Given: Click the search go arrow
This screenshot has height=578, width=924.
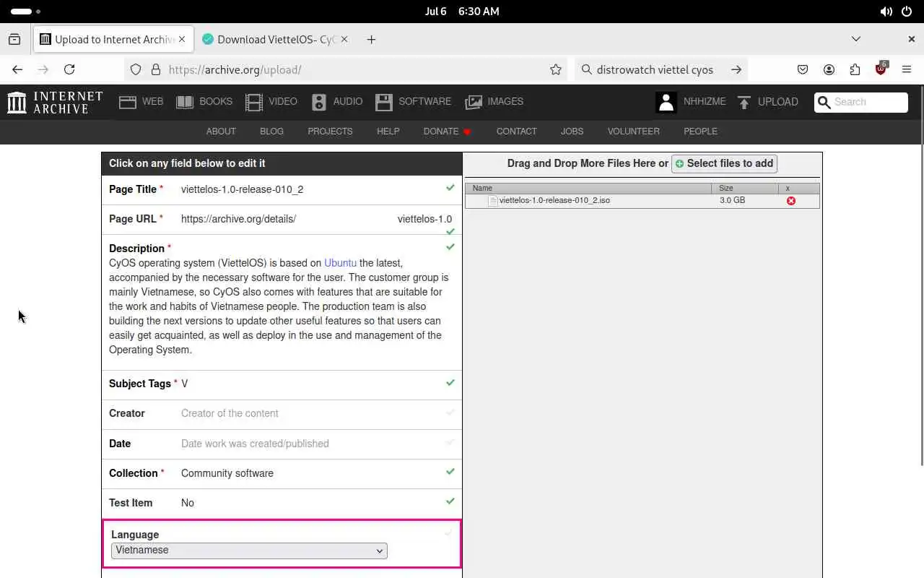Looking at the screenshot, I should pos(736,69).
